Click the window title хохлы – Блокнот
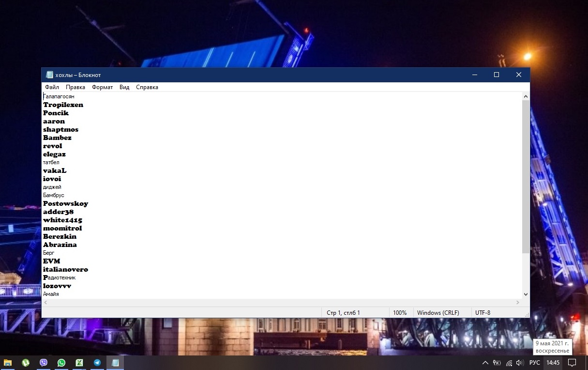 click(x=78, y=75)
